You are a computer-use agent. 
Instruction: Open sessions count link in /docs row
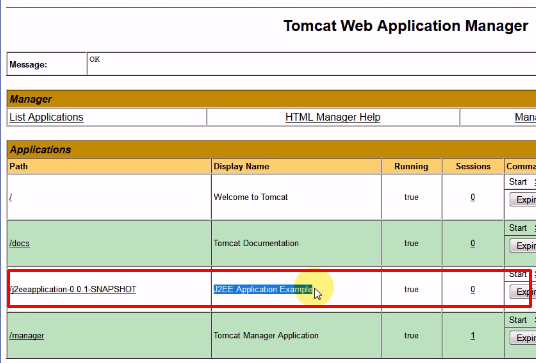click(472, 243)
